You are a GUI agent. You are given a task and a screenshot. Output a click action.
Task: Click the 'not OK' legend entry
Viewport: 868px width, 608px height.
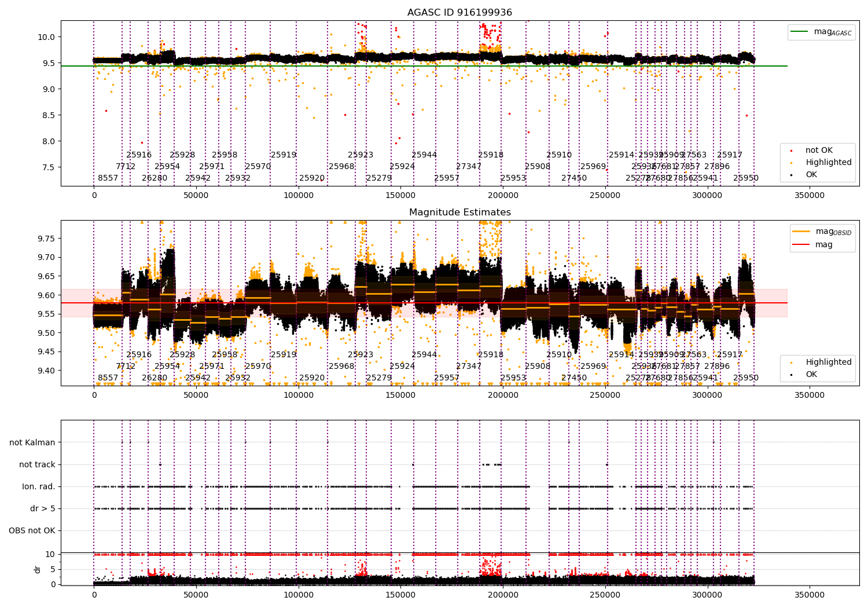pyautogui.click(x=819, y=151)
